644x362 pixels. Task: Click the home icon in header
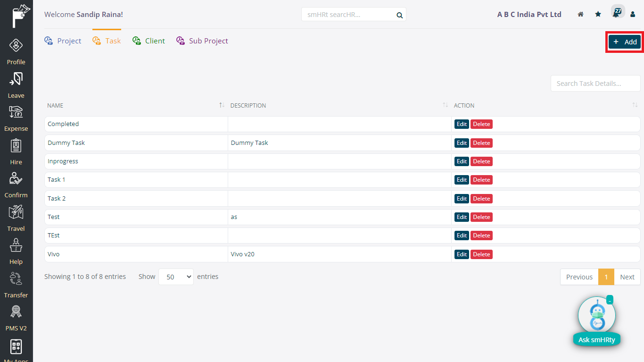click(x=581, y=15)
